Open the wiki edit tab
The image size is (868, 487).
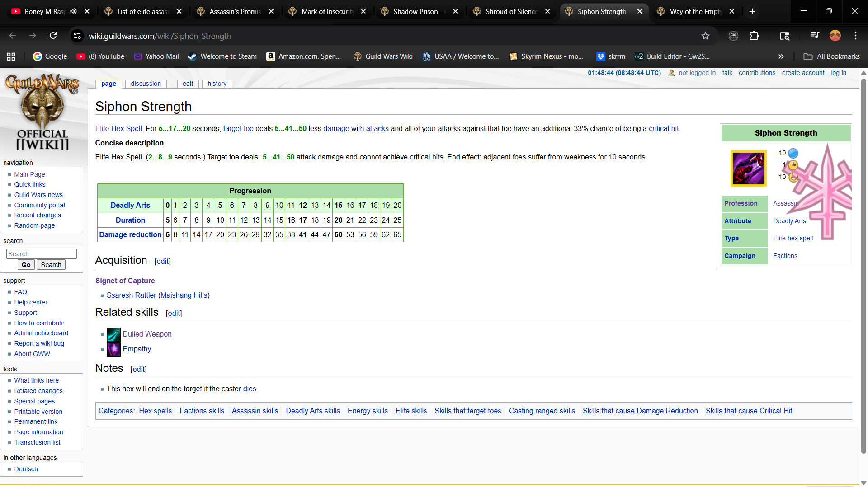188,84
